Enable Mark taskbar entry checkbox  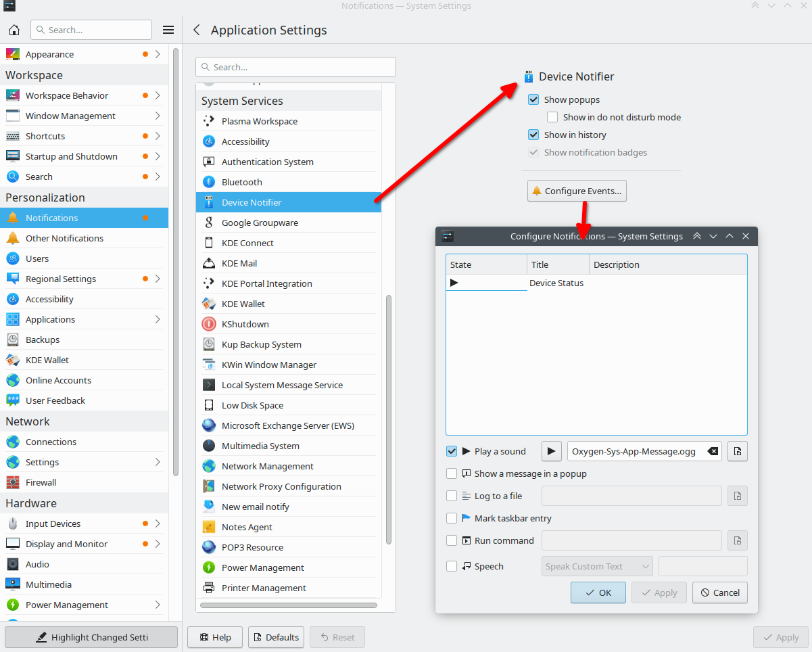click(x=452, y=518)
